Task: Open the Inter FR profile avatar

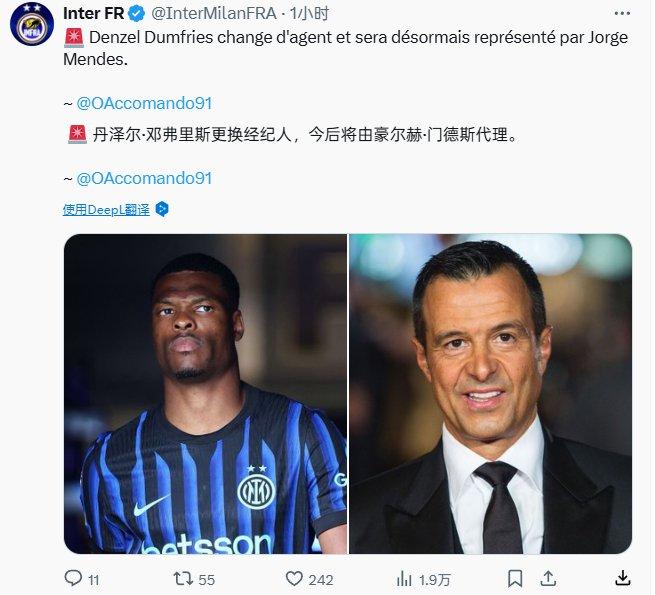Action: pos(32,24)
